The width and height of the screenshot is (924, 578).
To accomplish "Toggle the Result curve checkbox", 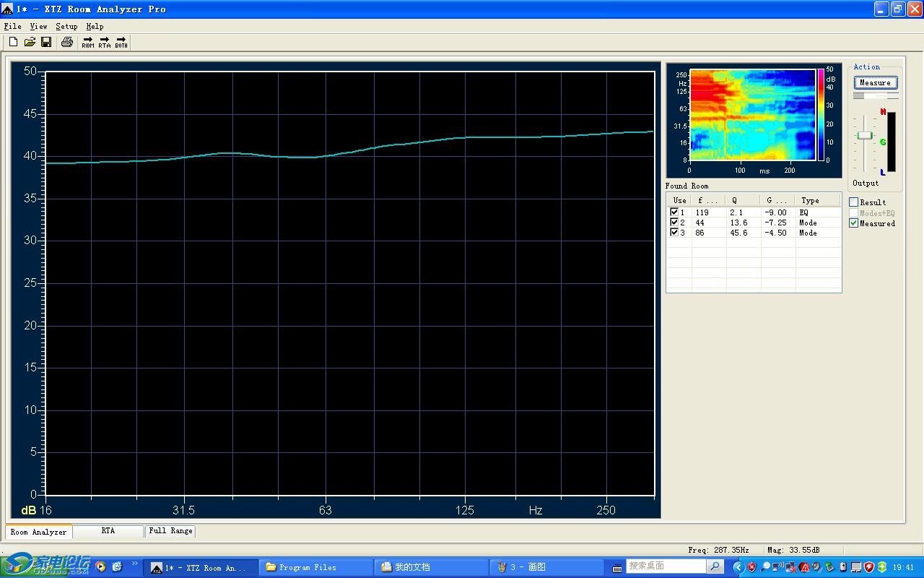I will pos(853,202).
